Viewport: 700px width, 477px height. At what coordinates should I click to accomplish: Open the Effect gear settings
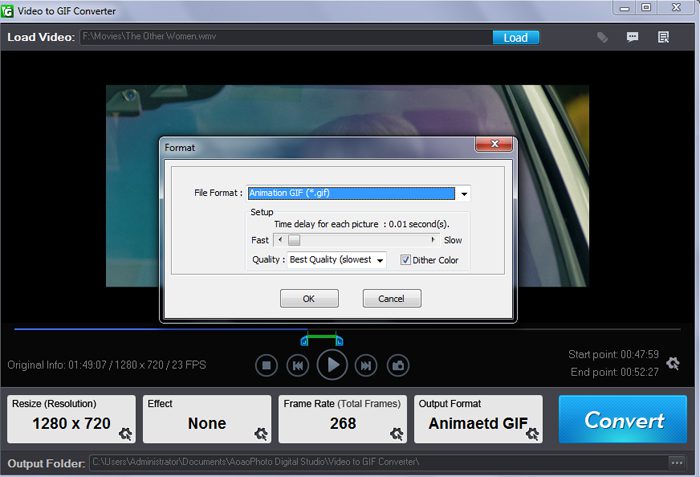point(261,434)
